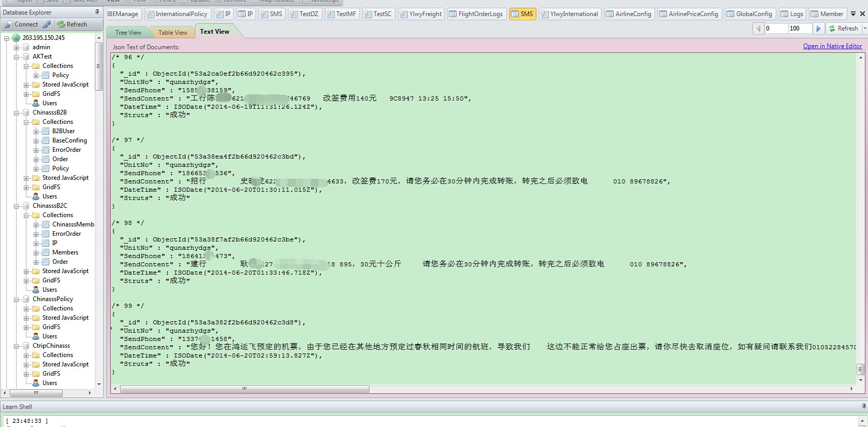Viewport: 868px width, 427px height.
Task: Select the AKTest database
Action: click(42, 56)
